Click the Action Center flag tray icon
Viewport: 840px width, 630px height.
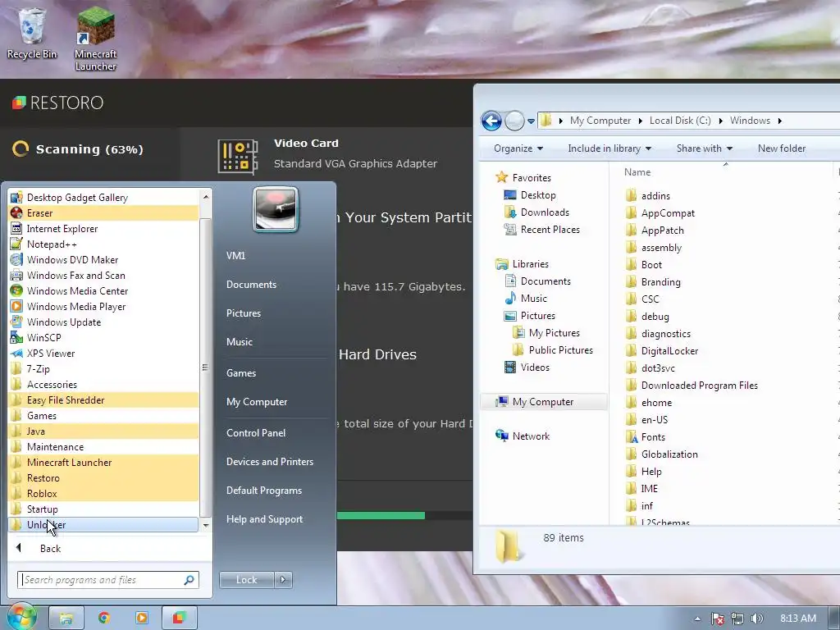(717, 619)
